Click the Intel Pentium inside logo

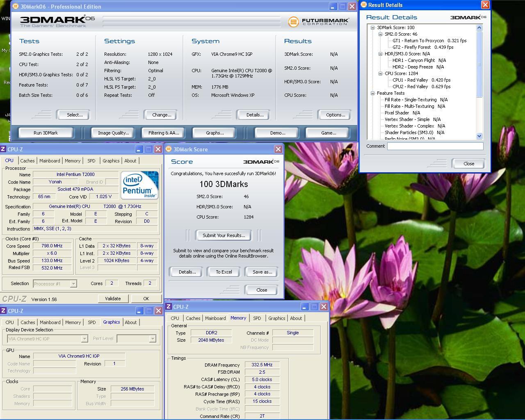[139, 185]
